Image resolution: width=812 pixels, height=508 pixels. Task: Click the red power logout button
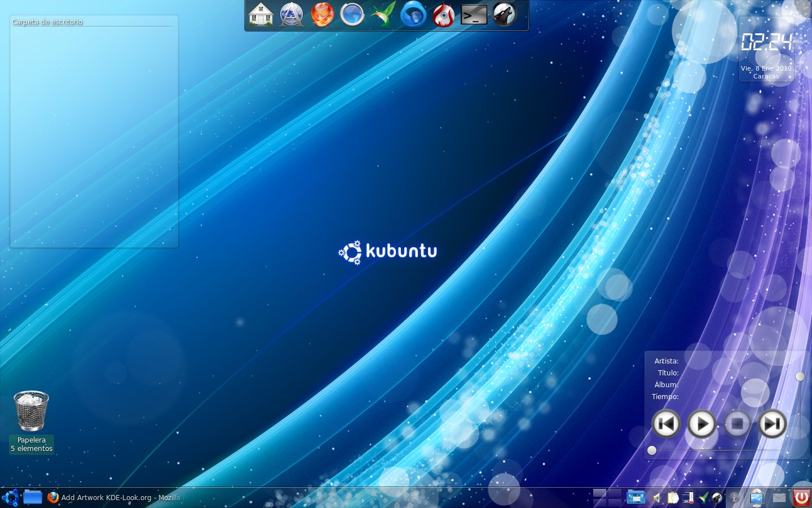click(802, 497)
